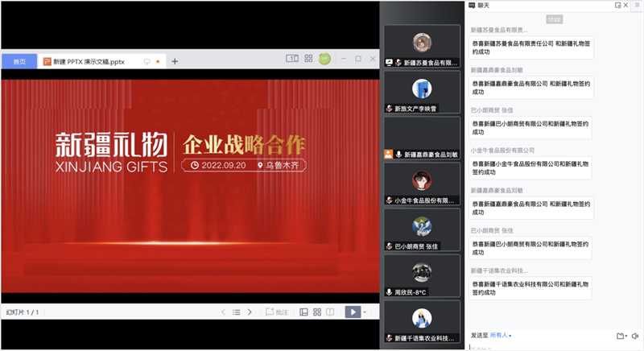
Task: Switch to normal view mode
Action: (304, 312)
